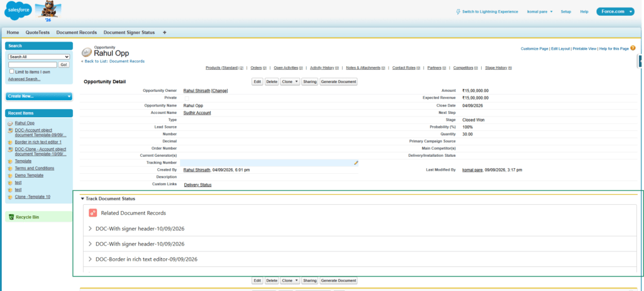This screenshot has width=644, height=291.
Task: Jump to the Partners related list
Action: (437, 67)
